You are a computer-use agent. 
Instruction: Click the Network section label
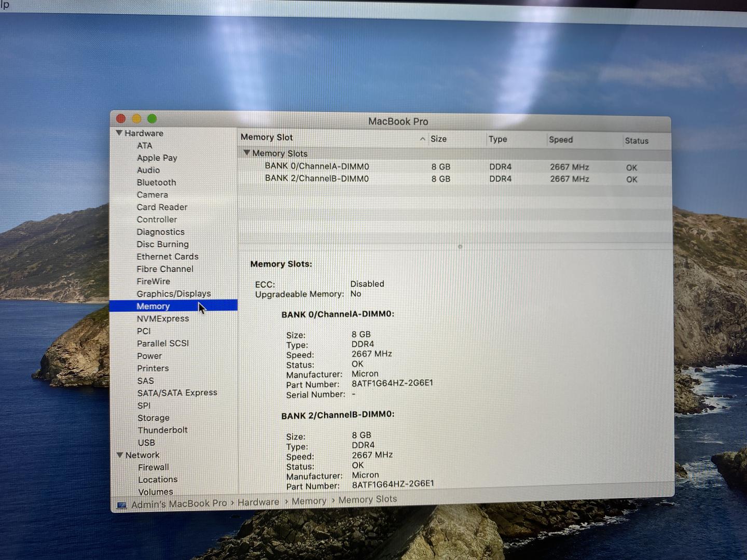(142, 455)
